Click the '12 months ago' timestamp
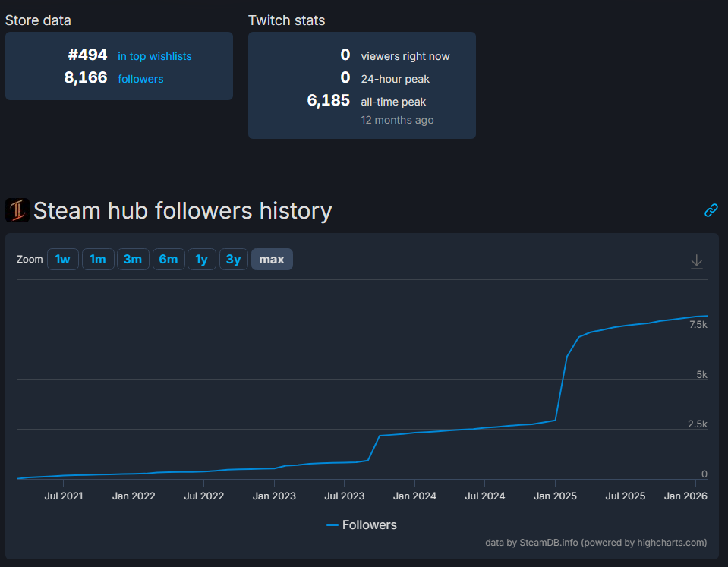This screenshot has width=728, height=567. coord(398,120)
